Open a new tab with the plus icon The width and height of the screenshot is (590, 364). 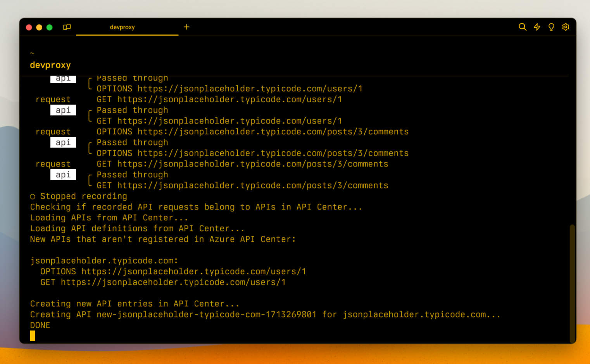(x=186, y=27)
